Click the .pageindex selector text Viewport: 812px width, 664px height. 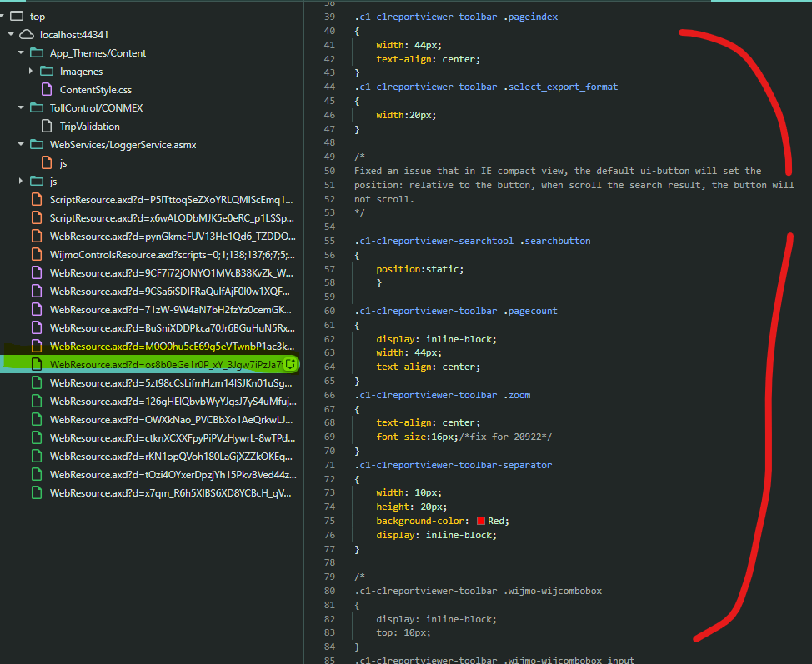coord(530,17)
